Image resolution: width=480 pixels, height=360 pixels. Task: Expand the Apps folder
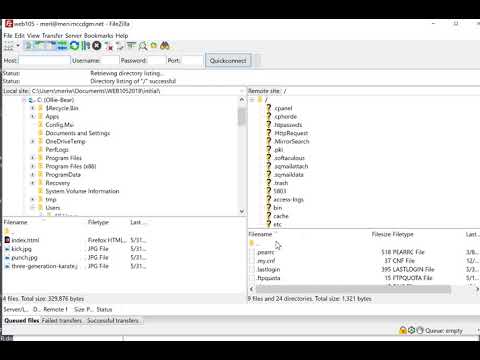[x=33, y=116]
